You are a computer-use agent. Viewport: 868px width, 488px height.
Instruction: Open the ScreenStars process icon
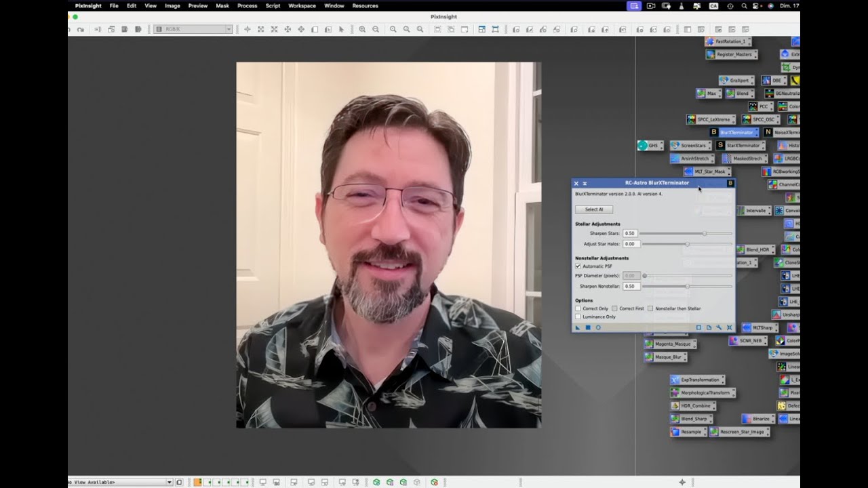[x=690, y=145]
